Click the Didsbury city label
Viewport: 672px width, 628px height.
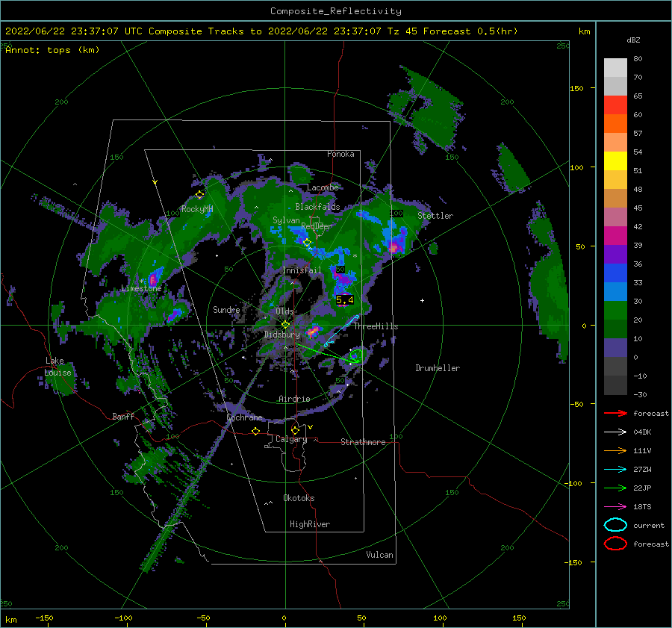pyautogui.click(x=282, y=335)
